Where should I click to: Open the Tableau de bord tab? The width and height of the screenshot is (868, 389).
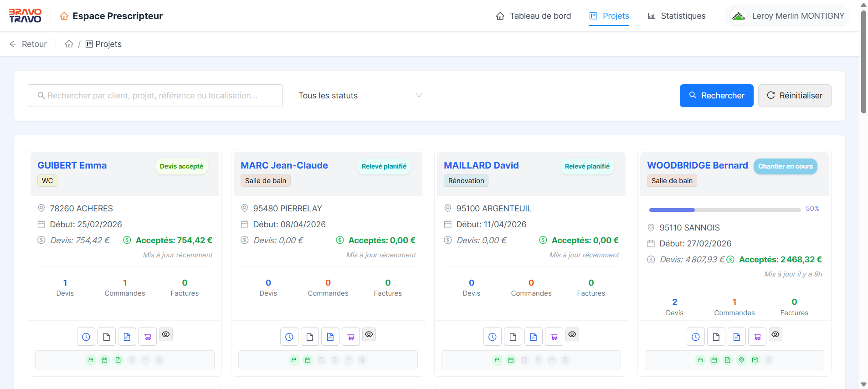click(x=534, y=16)
